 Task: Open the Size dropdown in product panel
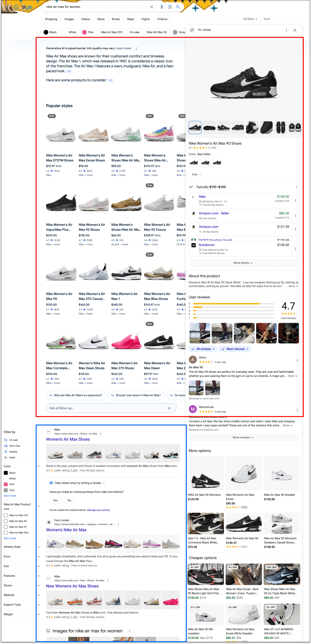pyautogui.click(x=196, y=175)
